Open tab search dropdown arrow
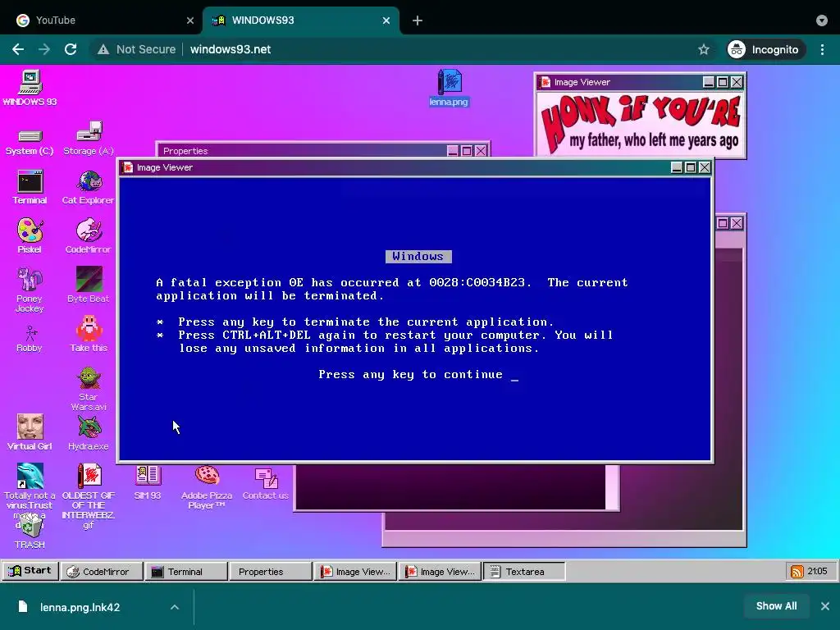The height and width of the screenshot is (630, 840). 822,21
